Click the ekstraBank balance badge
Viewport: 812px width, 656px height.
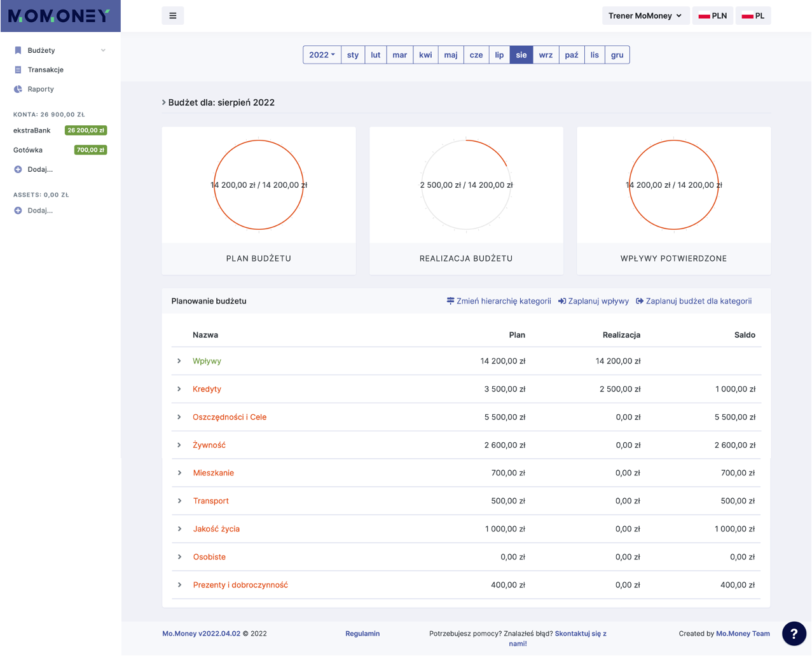(86, 130)
